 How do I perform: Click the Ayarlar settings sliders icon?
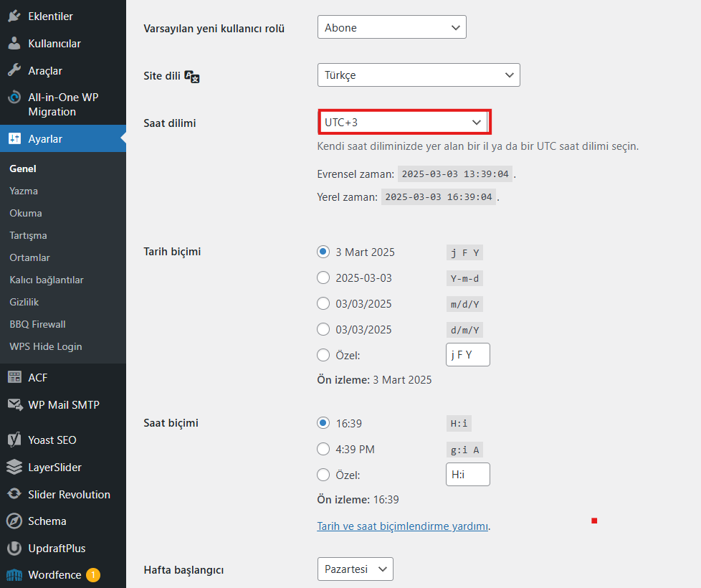pyautogui.click(x=14, y=138)
